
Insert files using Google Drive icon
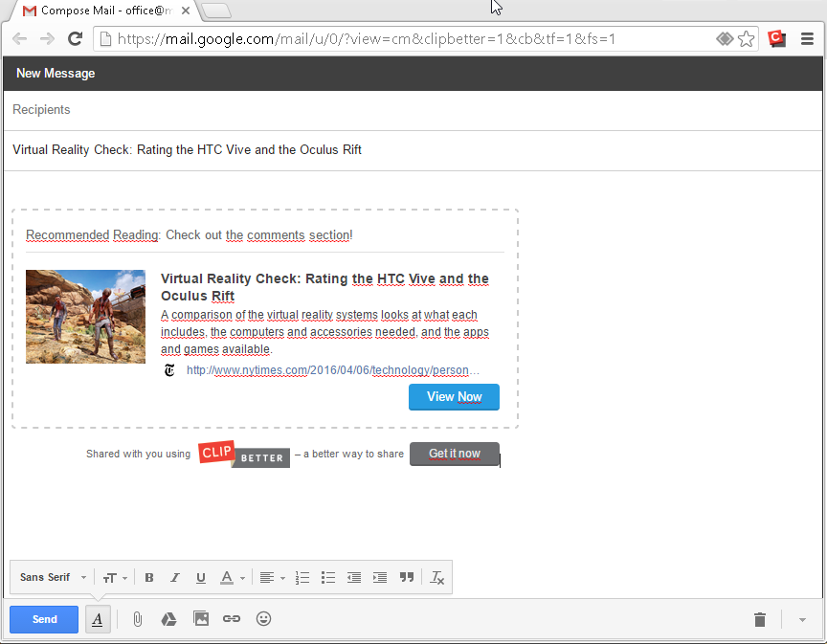tap(168, 619)
